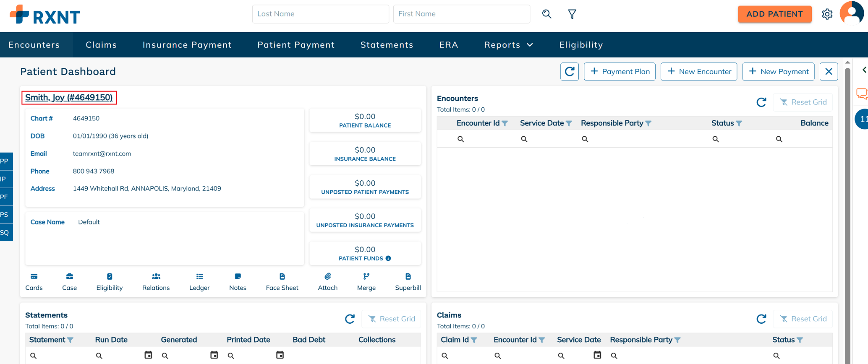Click the Encounter Id search box in Encounters

coord(485,139)
